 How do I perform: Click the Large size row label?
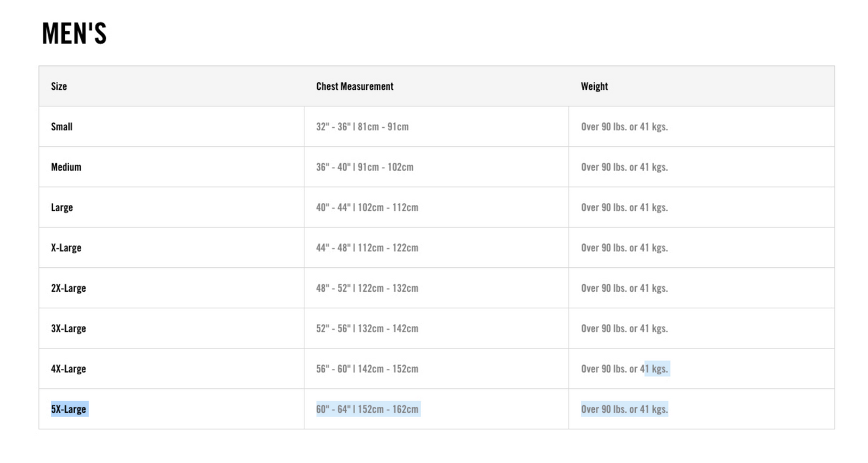[x=62, y=207]
